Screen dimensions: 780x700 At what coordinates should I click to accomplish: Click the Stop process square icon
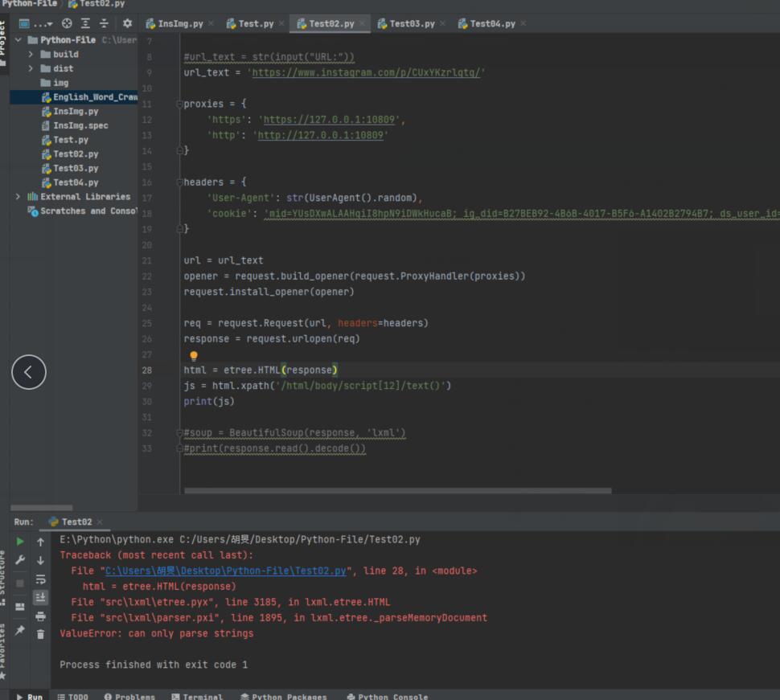pos(20,583)
